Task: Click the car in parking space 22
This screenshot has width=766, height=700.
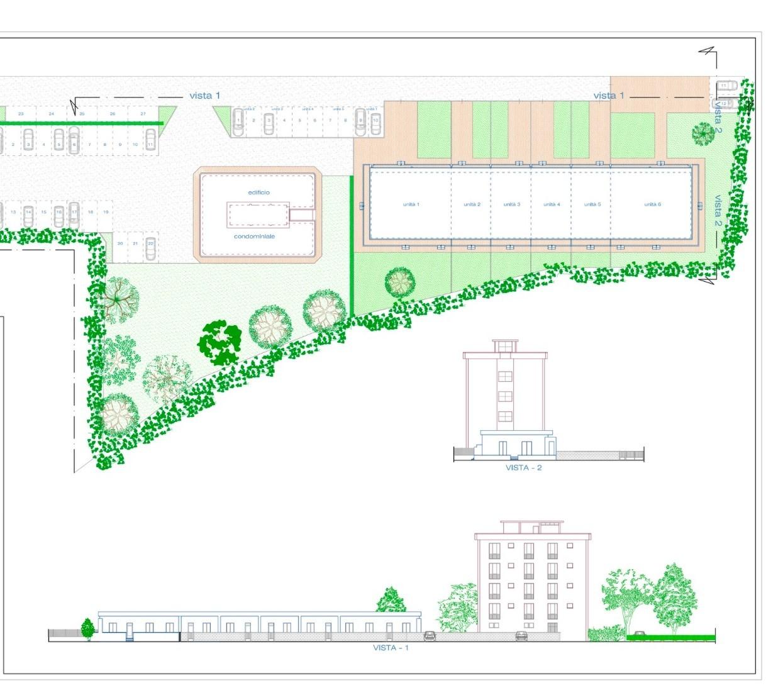Action: pyautogui.click(x=151, y=248)
